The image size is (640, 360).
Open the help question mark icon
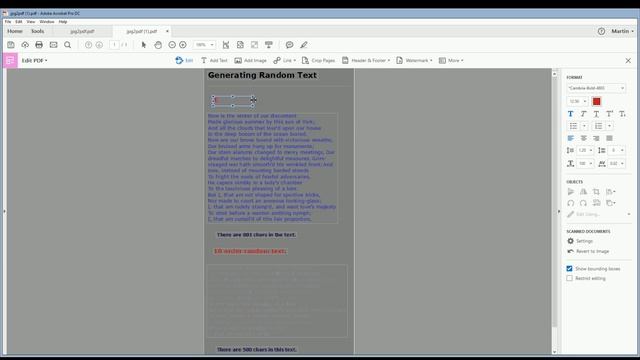click(x=601, y=31)
